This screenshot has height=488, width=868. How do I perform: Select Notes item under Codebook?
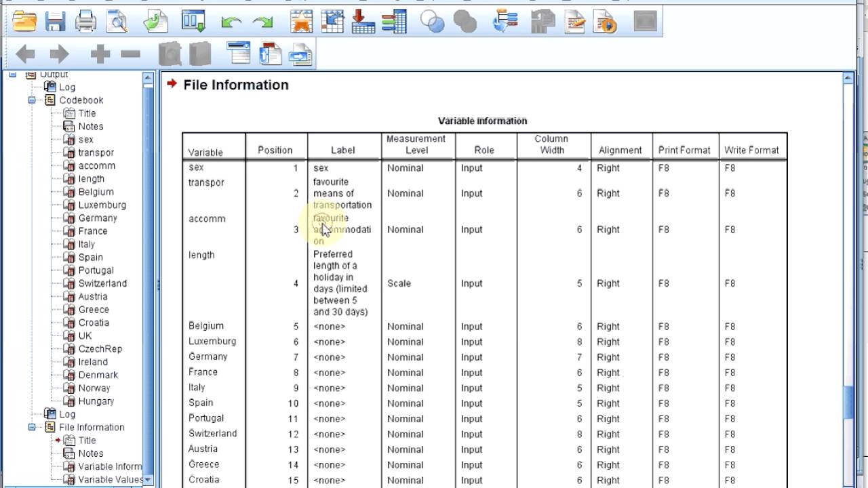90,127
